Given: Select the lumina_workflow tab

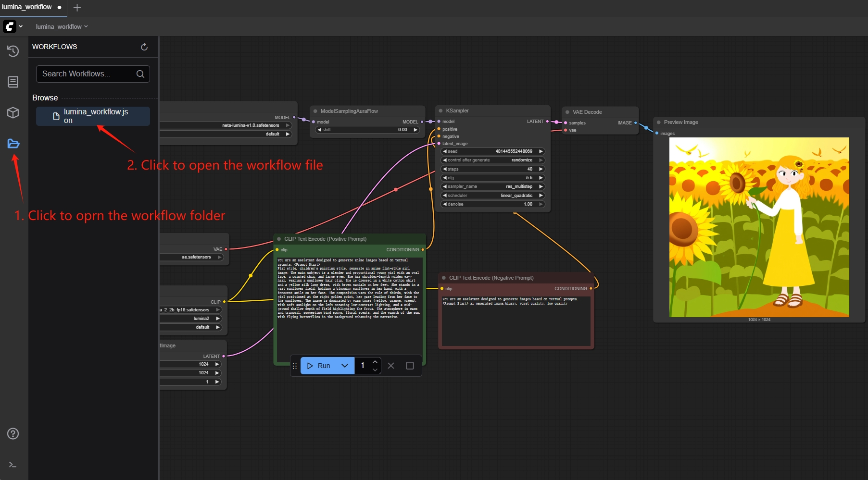Looking at the screenshot, I should tap(27, 7).
